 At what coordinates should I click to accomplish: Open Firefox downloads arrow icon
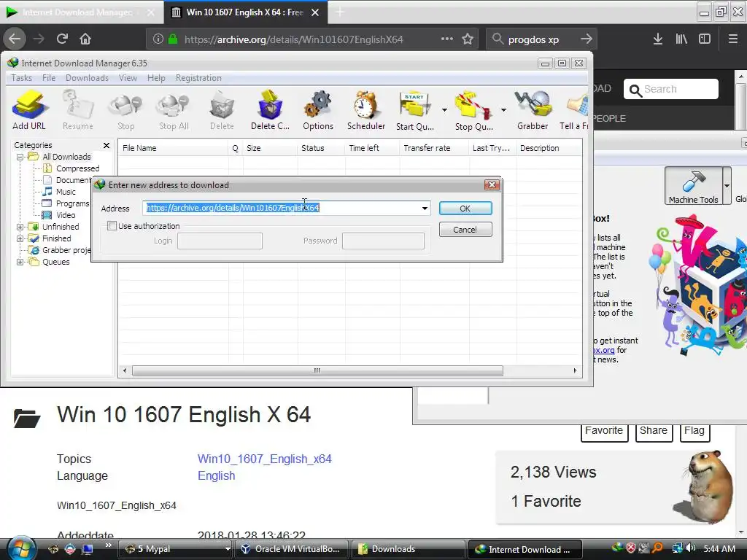point(658,39)
